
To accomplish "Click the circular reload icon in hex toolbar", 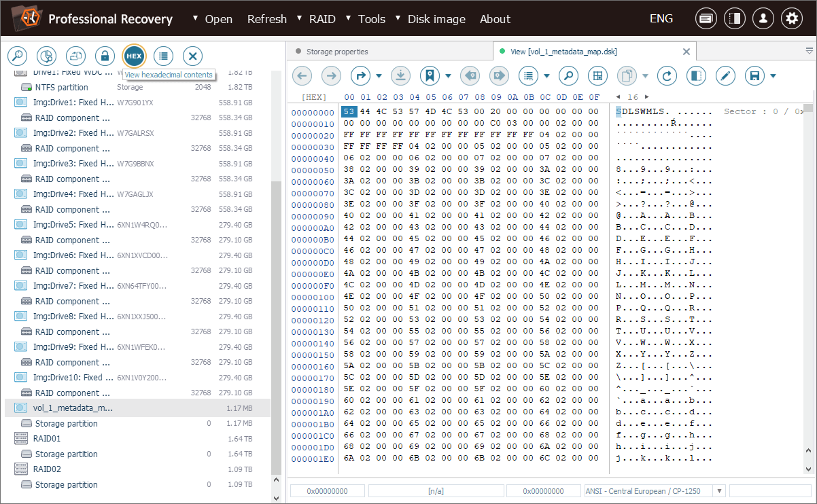I will click(667, 75).
